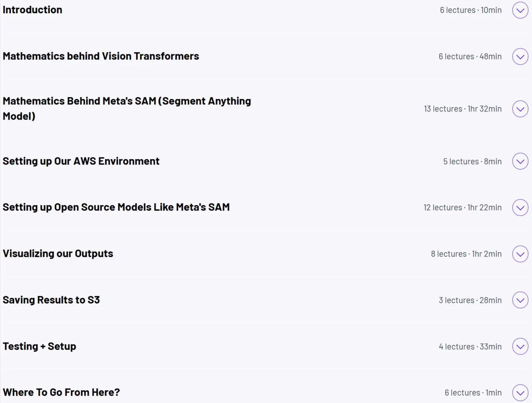
Task: Select Testing + Setup section title
Action: [39, 346]
